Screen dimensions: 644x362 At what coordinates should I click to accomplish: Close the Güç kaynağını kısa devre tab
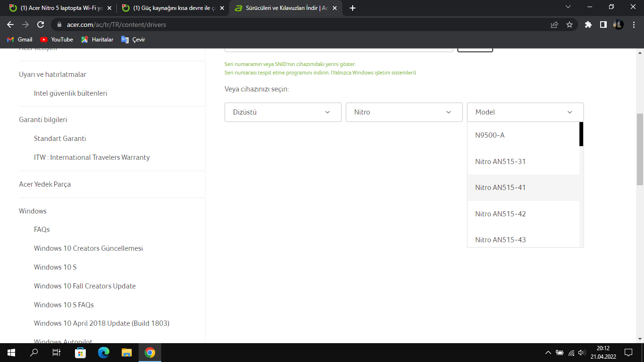(222, 8)
